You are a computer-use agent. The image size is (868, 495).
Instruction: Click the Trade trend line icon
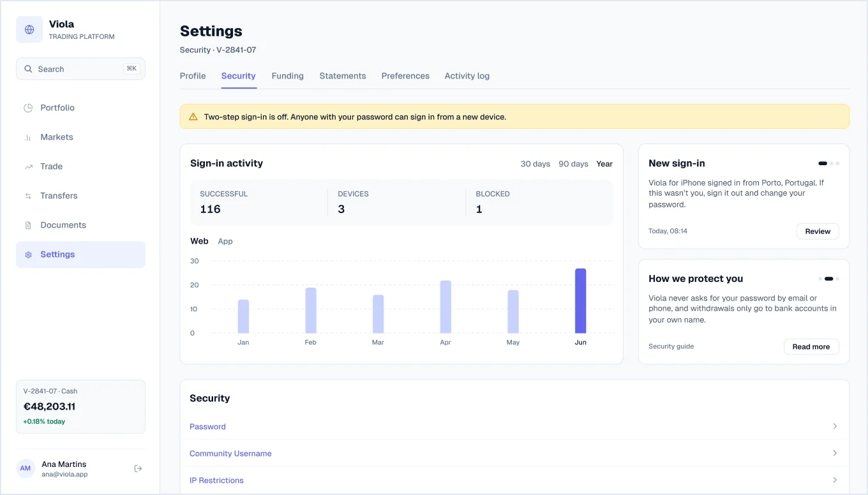pyautogui.click(x=28, y=166)
